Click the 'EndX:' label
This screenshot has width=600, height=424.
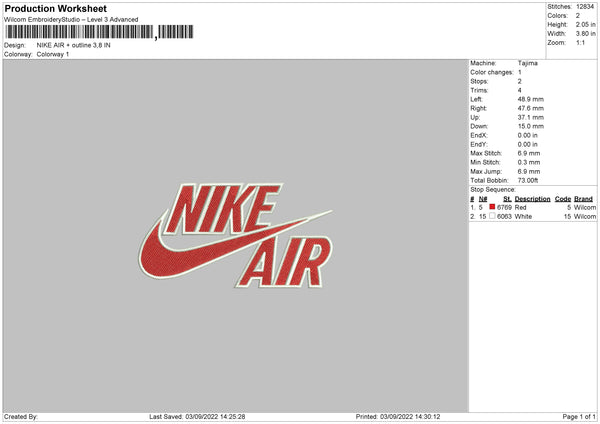[x=479, y=135]
